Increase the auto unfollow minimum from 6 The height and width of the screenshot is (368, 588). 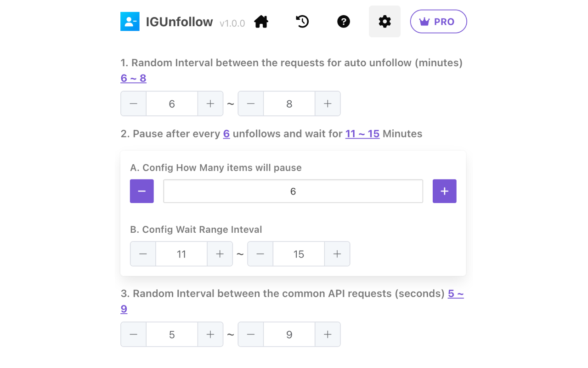coord(210,103)
